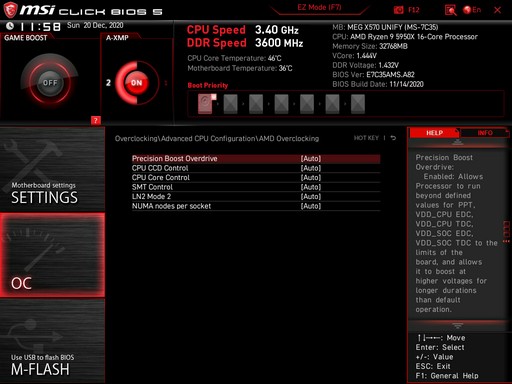Click BIOS Ver E7C35AMS.A82 text
Screen dimensions: 512x384
pyautogui.click(x=373, y=75)
